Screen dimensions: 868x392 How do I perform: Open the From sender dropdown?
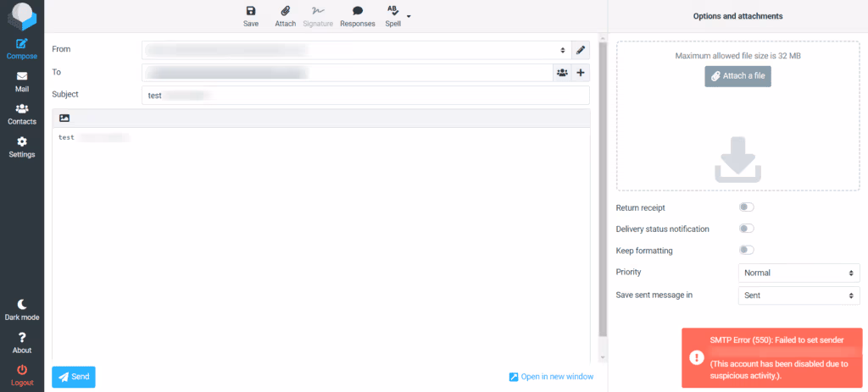(357, 50)
